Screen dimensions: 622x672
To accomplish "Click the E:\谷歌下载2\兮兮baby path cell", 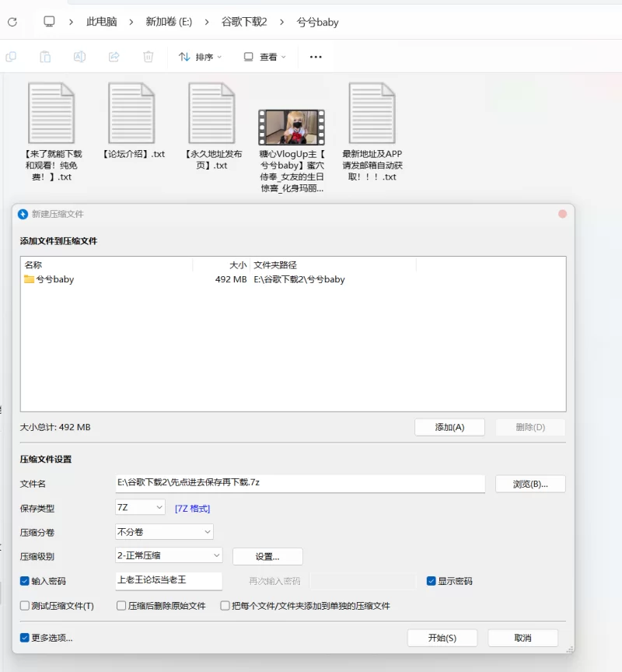I will coord(299,279).
